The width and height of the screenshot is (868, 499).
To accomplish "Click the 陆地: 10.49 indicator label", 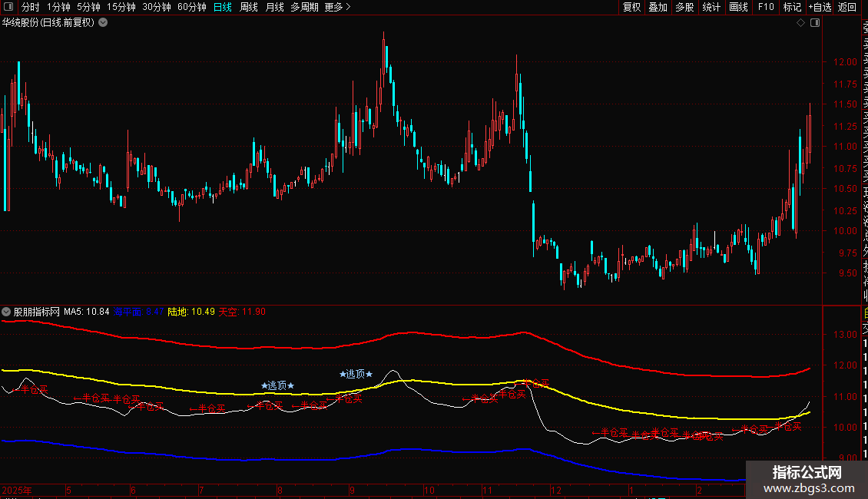I will 191,312.
